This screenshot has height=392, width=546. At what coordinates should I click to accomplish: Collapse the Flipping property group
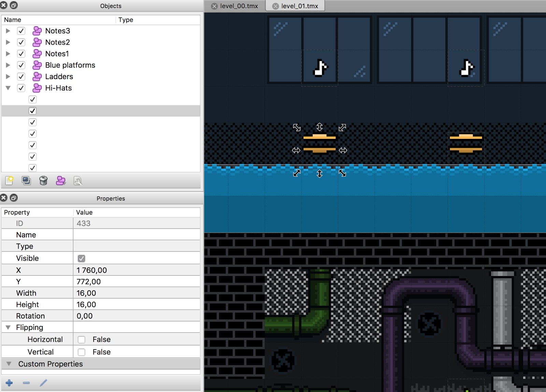pyautogui.click(x=8, y=328)
